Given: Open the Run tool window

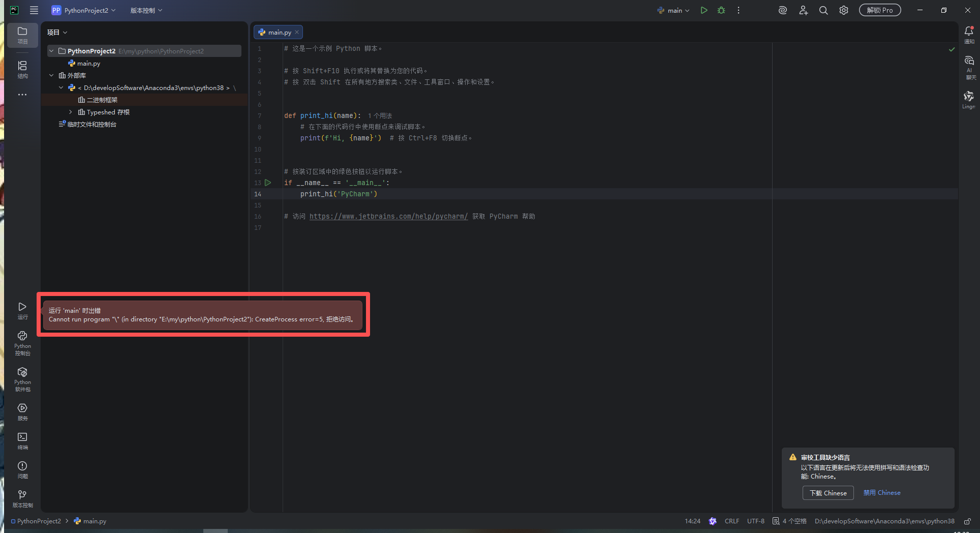Looking at the screenshot, I should (x=22, y=310).
